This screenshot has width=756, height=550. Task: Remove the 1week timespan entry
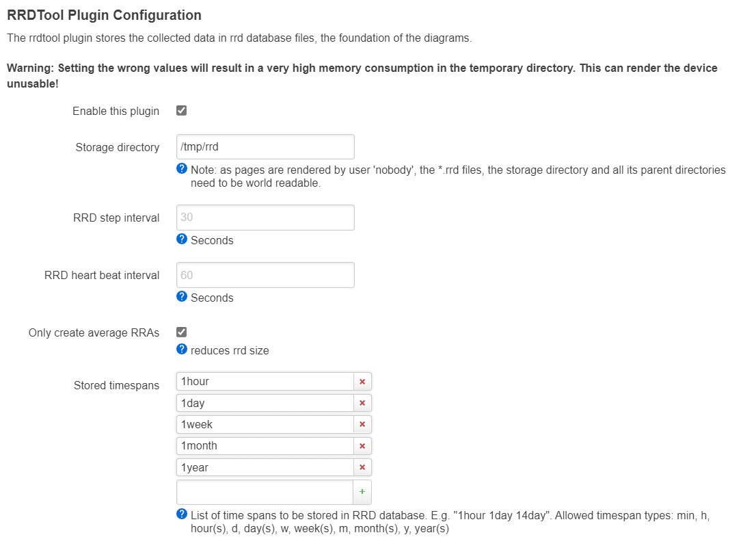click(x=362, y=425)
